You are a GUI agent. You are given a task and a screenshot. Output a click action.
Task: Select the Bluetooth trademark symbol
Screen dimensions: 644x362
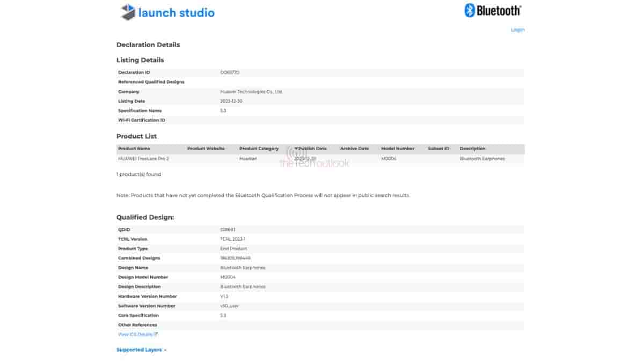(x=519, y=5)
